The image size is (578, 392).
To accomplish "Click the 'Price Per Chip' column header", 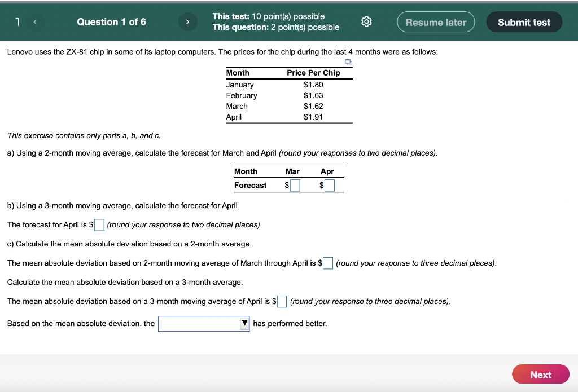I will click(x=314, y=73).
